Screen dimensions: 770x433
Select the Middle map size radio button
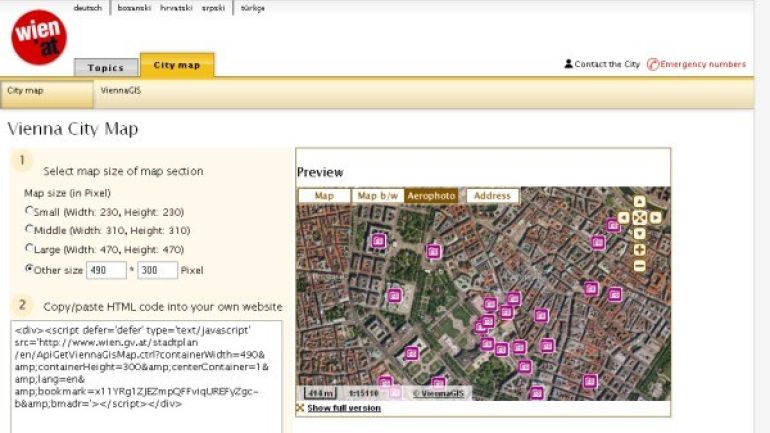29,229
